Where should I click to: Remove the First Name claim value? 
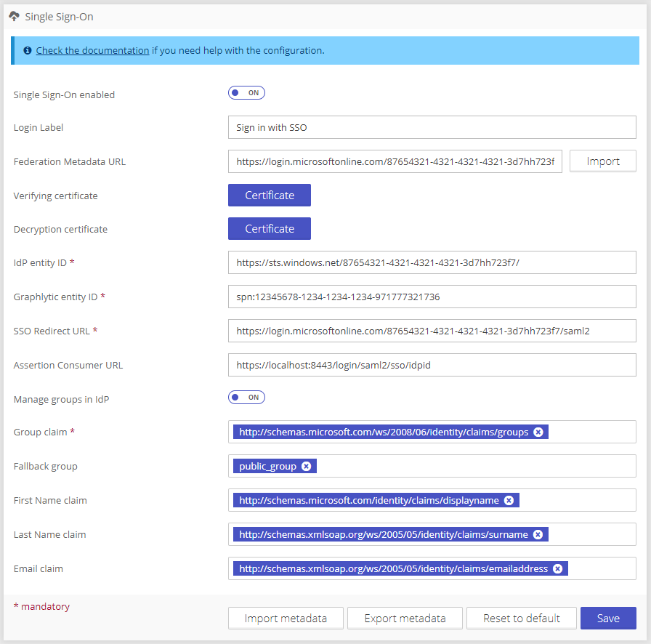[x=509, y=500]
